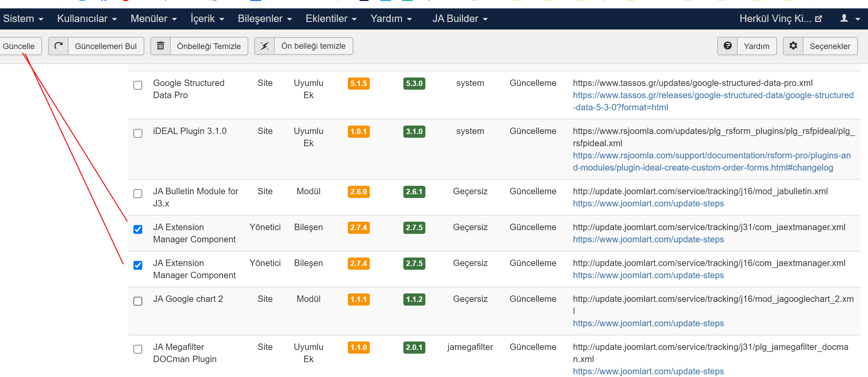Click the gear icon for Seçenekler
Viewport: 868px width, 377px height.
point(793,46)
